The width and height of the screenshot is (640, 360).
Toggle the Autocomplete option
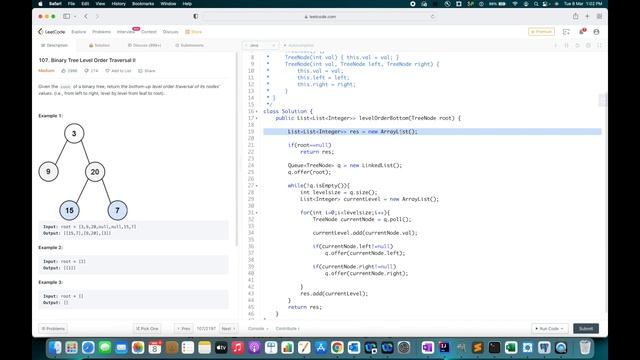click(299, 45)
